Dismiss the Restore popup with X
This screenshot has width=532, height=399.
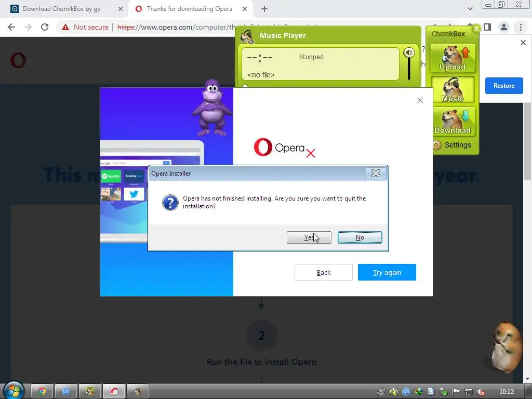[523, 43]
